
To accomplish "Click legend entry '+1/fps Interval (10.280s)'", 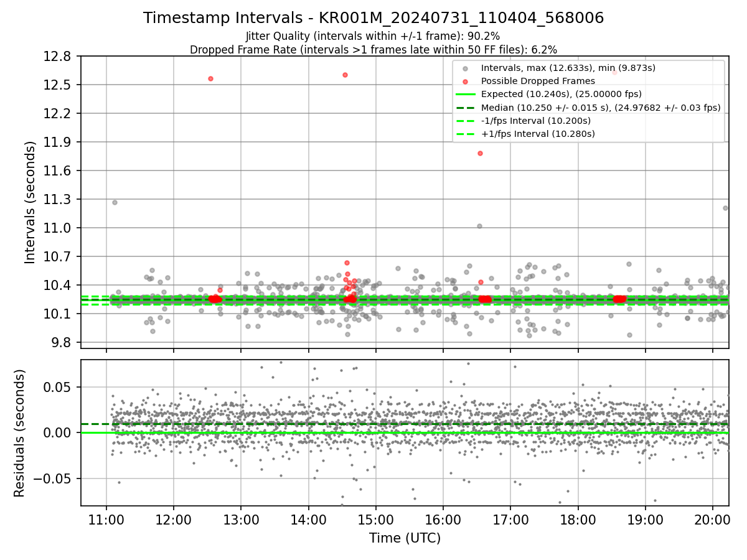I will (x=538, y=134).
